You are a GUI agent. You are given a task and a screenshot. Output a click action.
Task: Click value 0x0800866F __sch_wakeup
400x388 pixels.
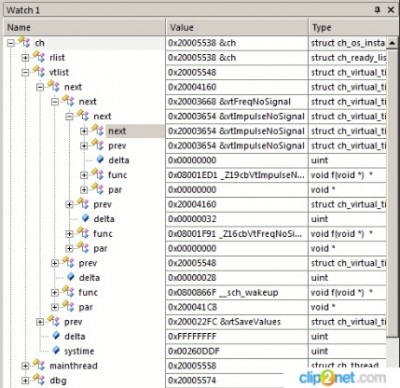coord(223,292)
